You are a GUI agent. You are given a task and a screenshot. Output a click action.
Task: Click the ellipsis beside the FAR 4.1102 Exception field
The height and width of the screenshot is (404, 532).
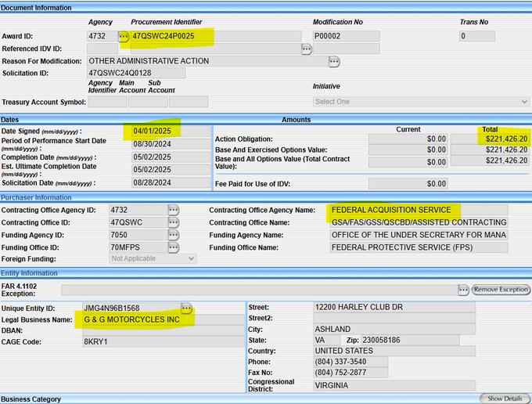point(463,290)
